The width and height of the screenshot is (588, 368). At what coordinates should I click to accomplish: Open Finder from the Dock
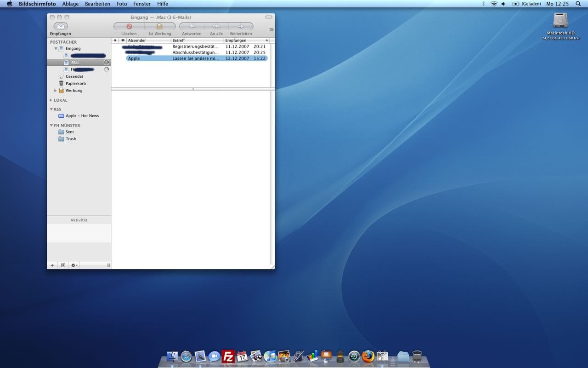click(173, 356)
